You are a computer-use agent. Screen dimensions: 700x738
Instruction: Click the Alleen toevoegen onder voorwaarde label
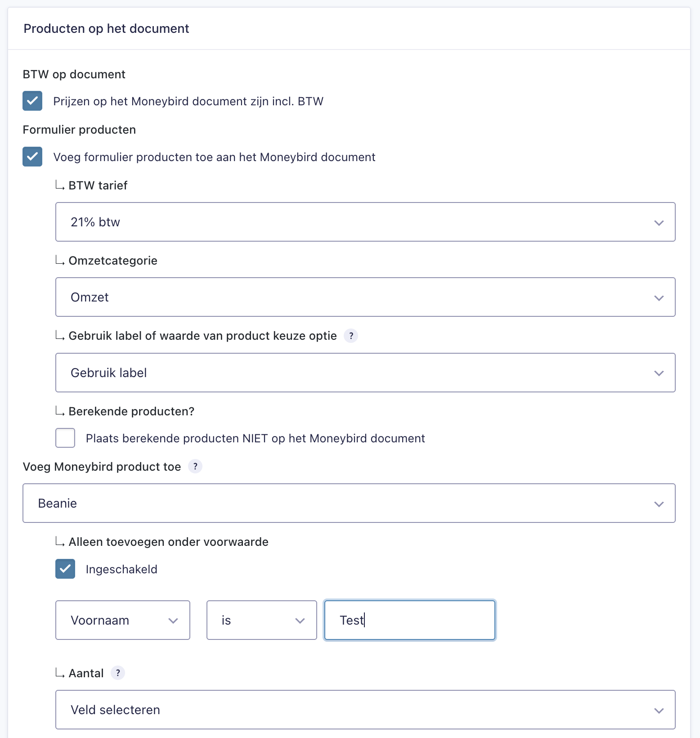pos(168,542)
